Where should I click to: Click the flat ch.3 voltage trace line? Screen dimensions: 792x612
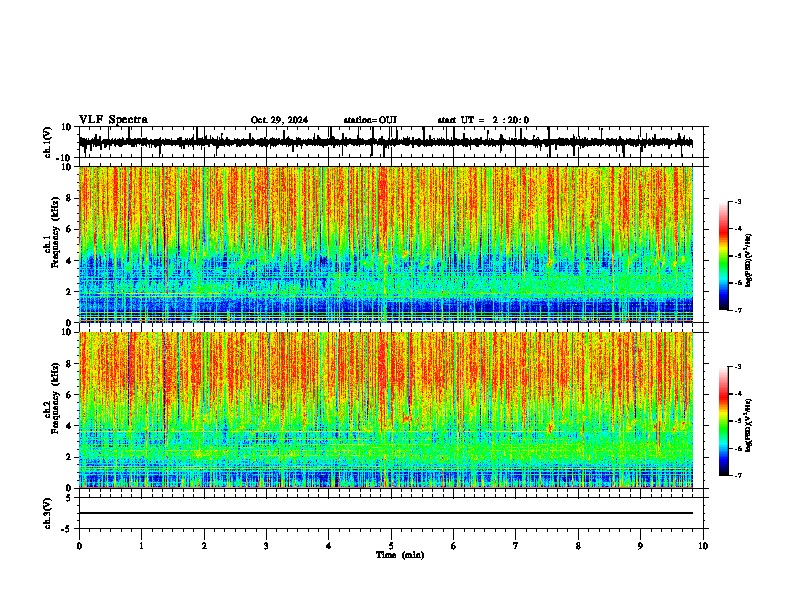tap(385, 513)
